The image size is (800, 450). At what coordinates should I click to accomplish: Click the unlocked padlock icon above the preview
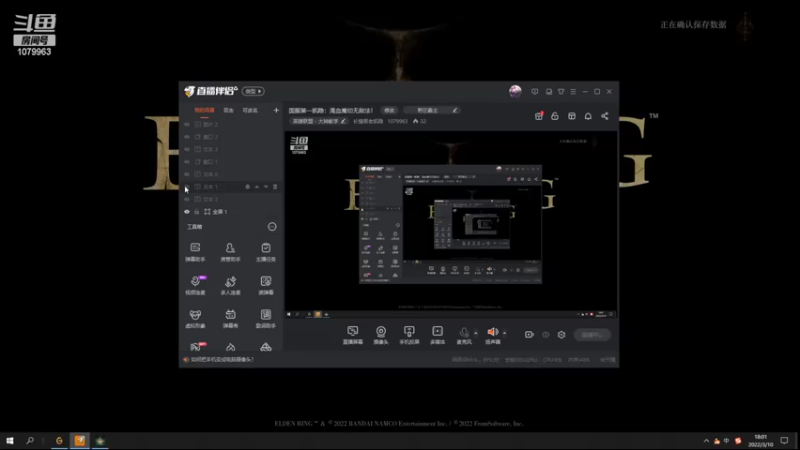click(x=555, y=116)
